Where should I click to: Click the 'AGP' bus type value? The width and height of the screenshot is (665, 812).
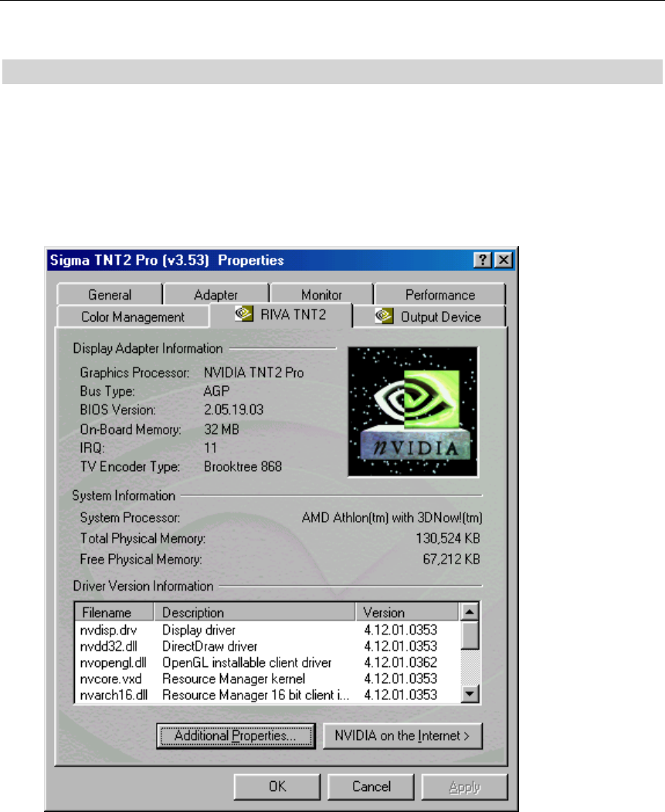point(216,391)
